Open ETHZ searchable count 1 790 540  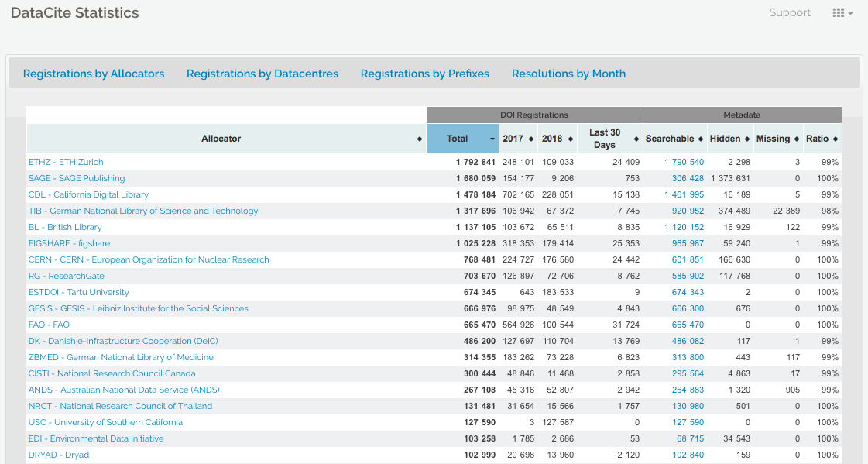point(684,162)
